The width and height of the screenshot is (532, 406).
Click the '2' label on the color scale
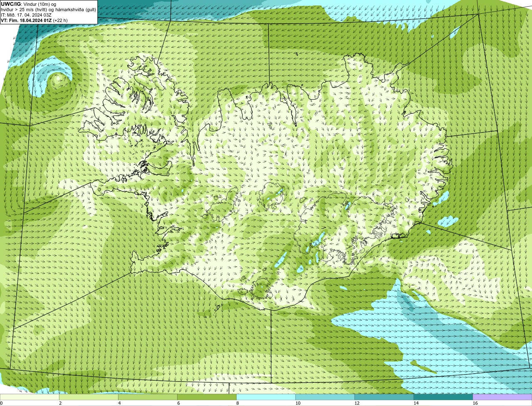point(60,403)
